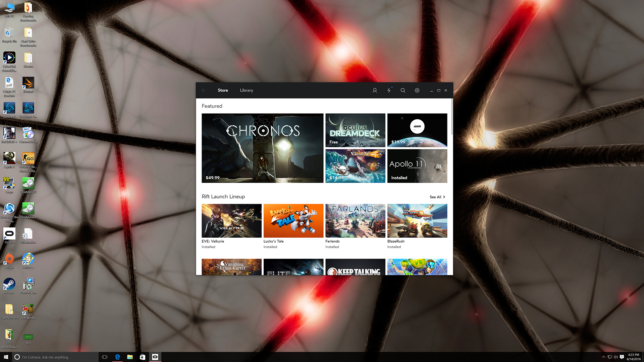The height and width of the screenshot is (362, 644).
Task: Click the Oculus app taskbar button
Action: click(155, 357)
